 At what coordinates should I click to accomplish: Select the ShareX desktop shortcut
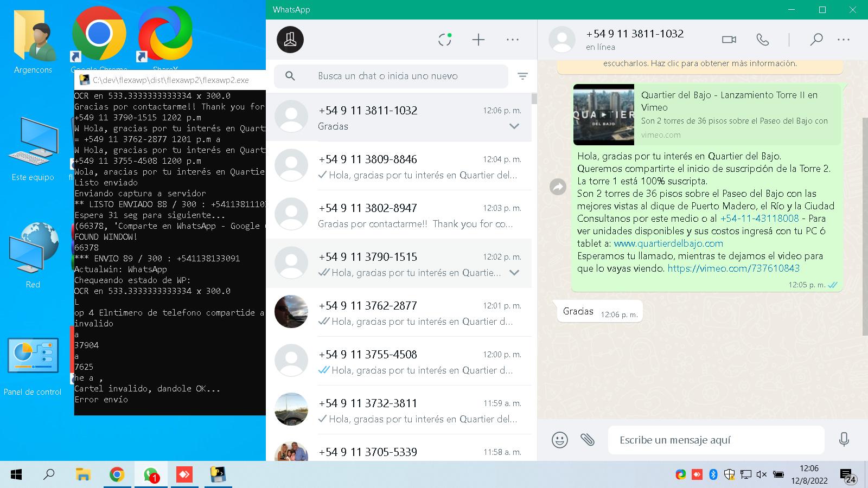[x=165, y=39]
